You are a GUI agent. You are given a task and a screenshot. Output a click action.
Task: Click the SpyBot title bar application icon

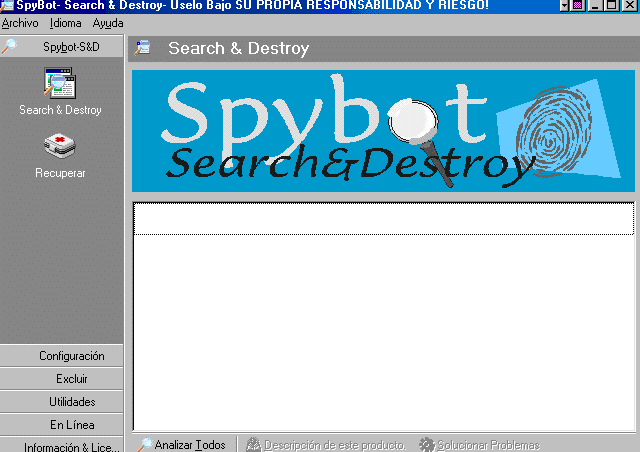(x=7, y=5)
